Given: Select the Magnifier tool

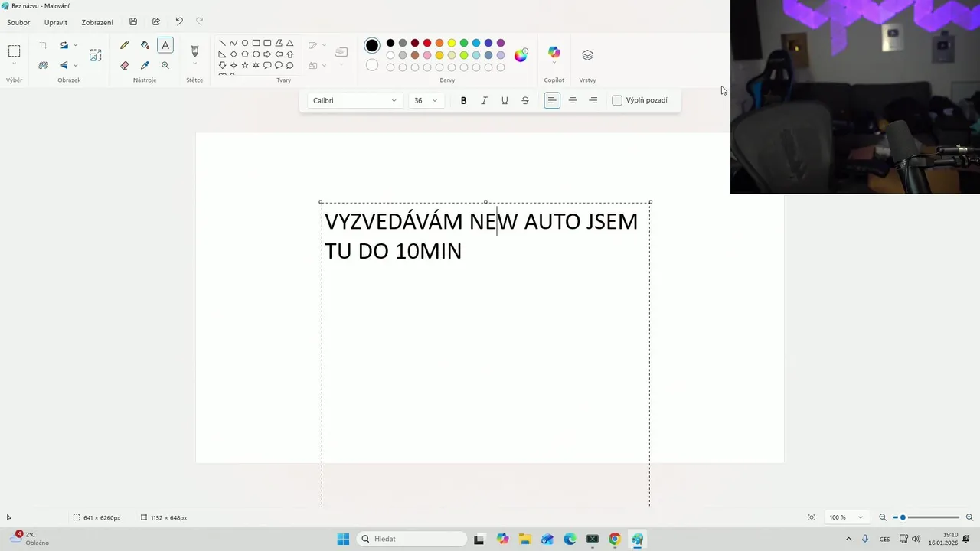Looking at the screenshot, I should [165, 65].
